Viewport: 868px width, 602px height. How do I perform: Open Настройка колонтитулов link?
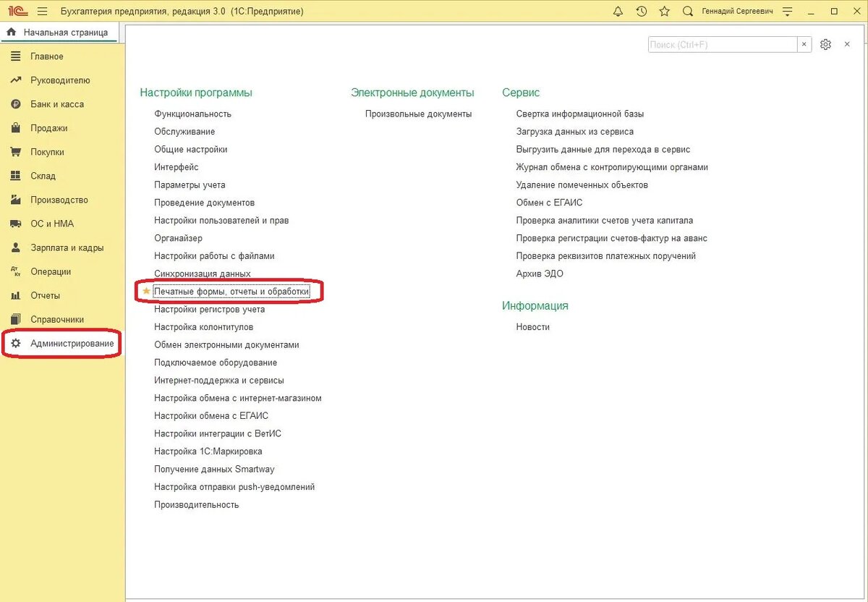pos(204,327)
